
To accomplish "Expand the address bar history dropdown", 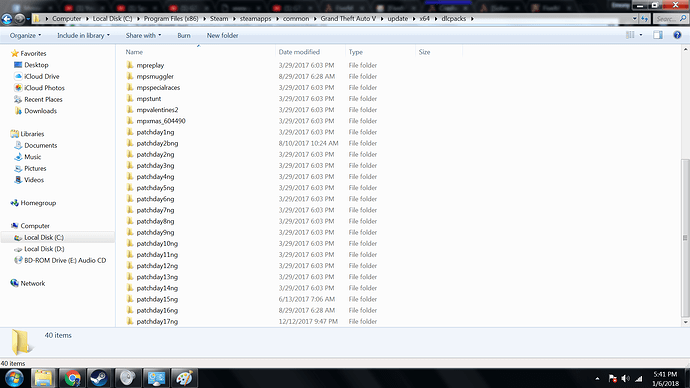I will (634, 18).
